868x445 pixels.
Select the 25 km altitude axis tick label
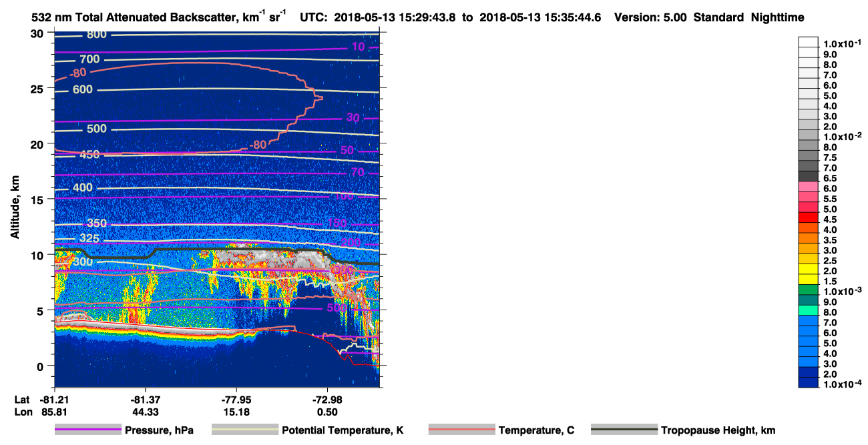tap(38, 89)
